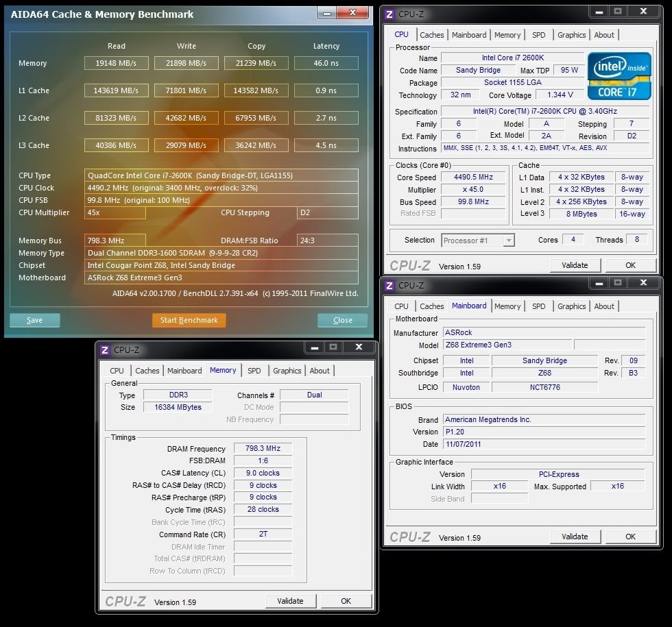The width and height of the screenshot is (672, 627).
Task: Click the LPCIO model value NCT6776
Action: [x=544, y=387]
